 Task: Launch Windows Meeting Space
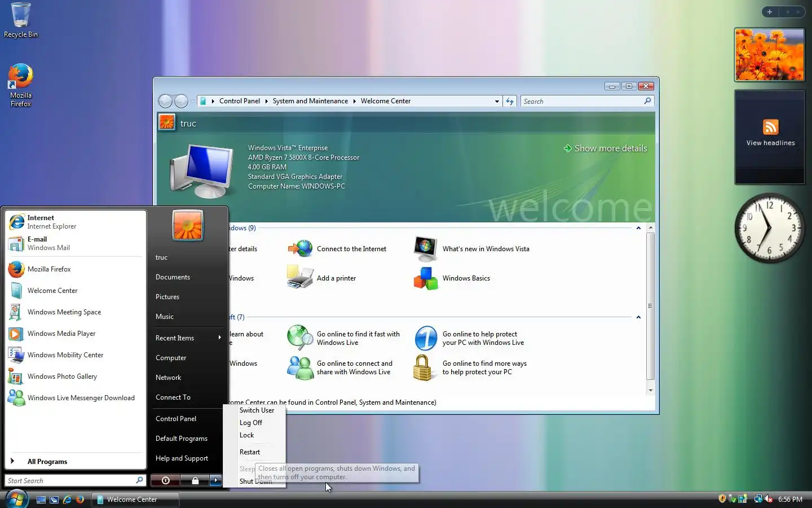[x=76, y=312]
